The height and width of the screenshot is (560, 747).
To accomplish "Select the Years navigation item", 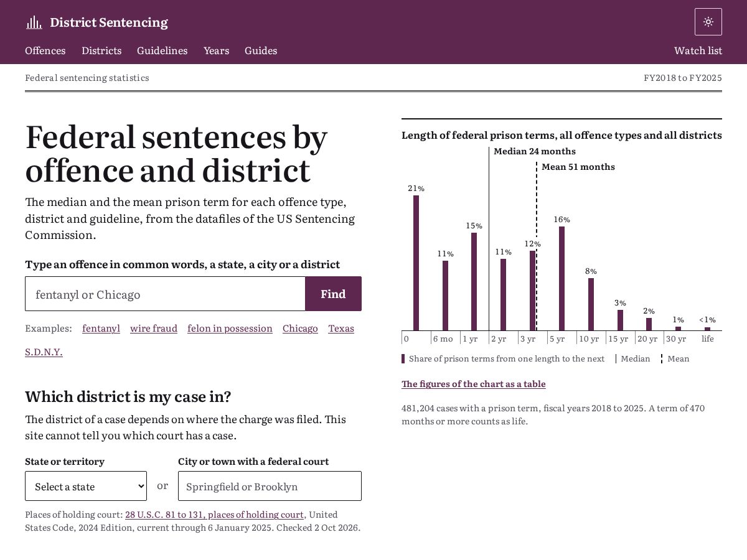I will click(216, 50).
